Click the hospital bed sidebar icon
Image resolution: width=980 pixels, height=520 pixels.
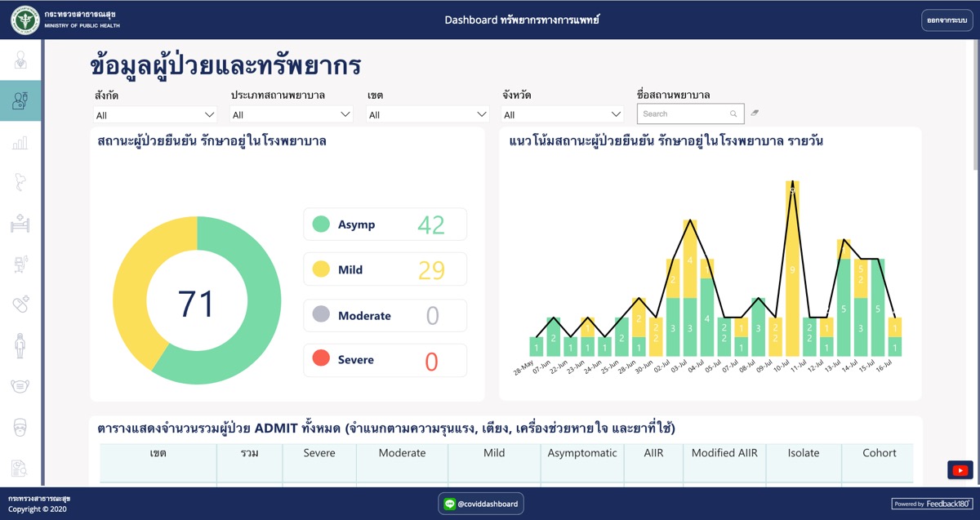pyautogui.click(x=20, y=223)
